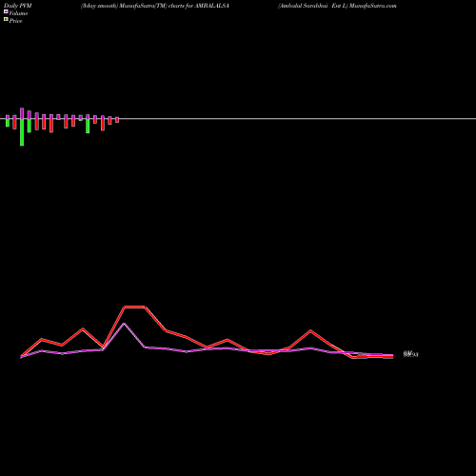
Task: Click the 'Daily PVM' title text
Action: point(18,6)
